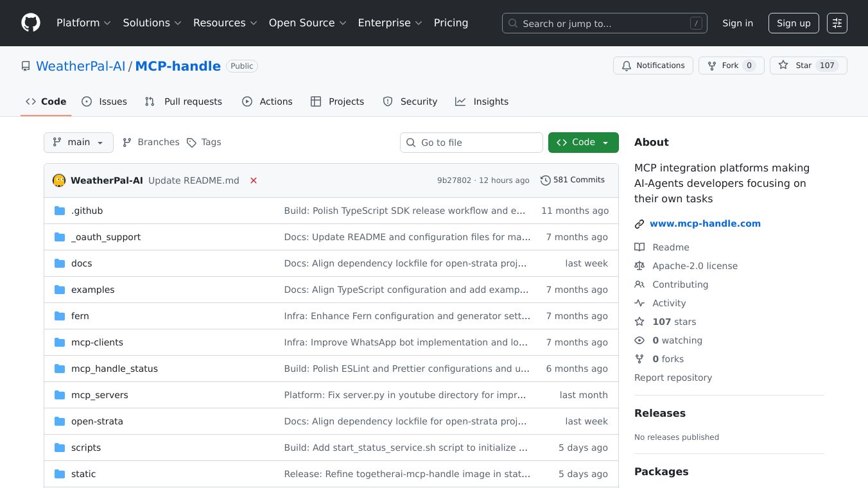The image size is (868, 488).
Task: Expand the green Code dropdown
Action: coord(583,143)
